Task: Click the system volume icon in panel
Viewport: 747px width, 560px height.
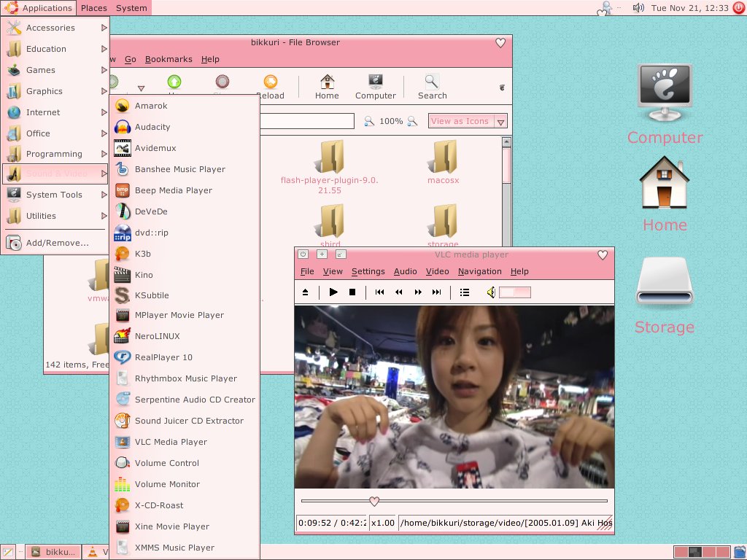Action: [638, 7]
